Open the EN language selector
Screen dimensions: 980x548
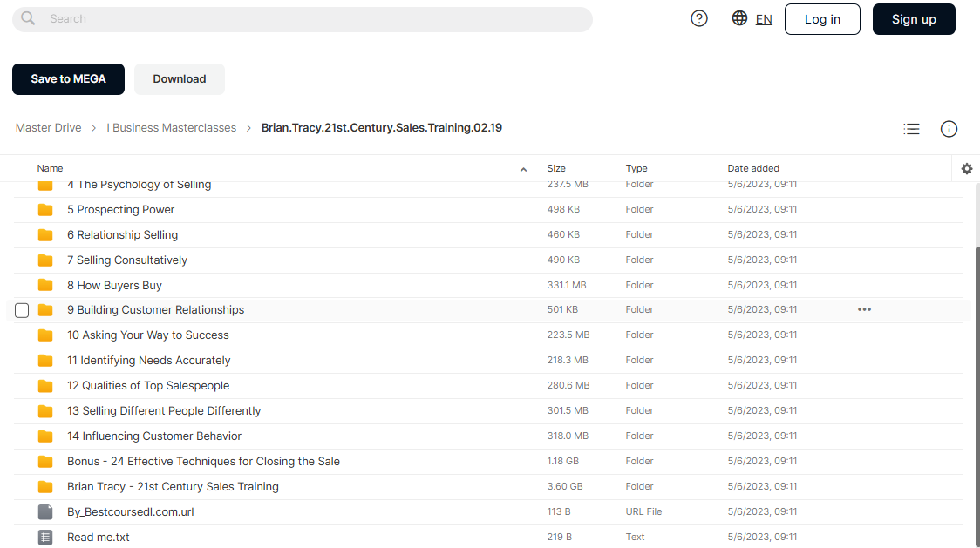tap(764, 19)
